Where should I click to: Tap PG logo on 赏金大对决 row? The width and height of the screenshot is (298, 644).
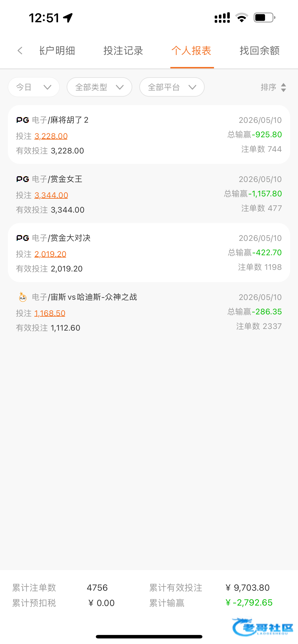pyautogui.click(x=23, y=238)
